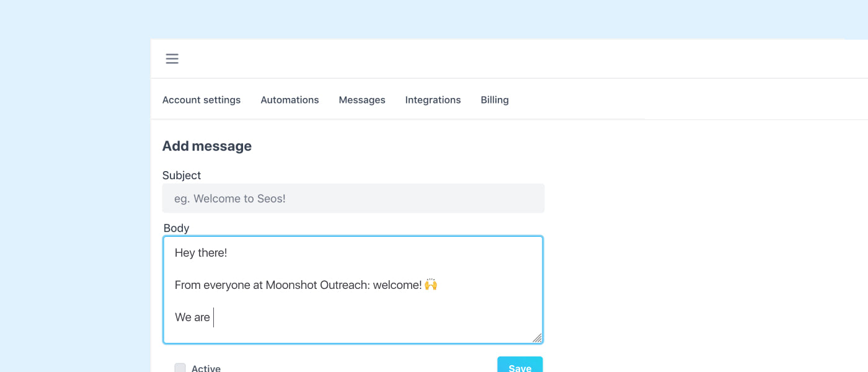Viewport: 868px width, 372px height.
Task: Click the Body field label
Action: [177, 228]
